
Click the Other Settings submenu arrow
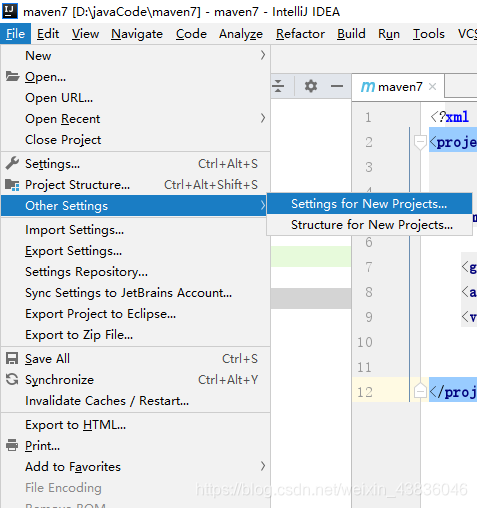click(x=263, y=205)
